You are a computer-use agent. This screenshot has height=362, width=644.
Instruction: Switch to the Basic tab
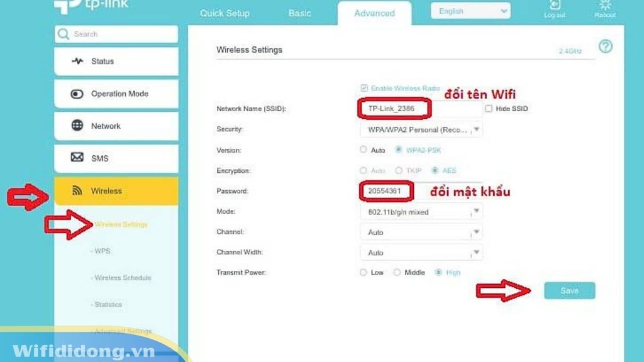(300, 13)
